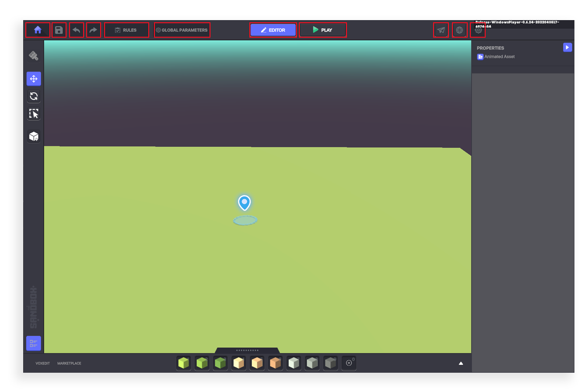
Task: Collapse the Properties panel with the arrow button
Action: [567, 47]
